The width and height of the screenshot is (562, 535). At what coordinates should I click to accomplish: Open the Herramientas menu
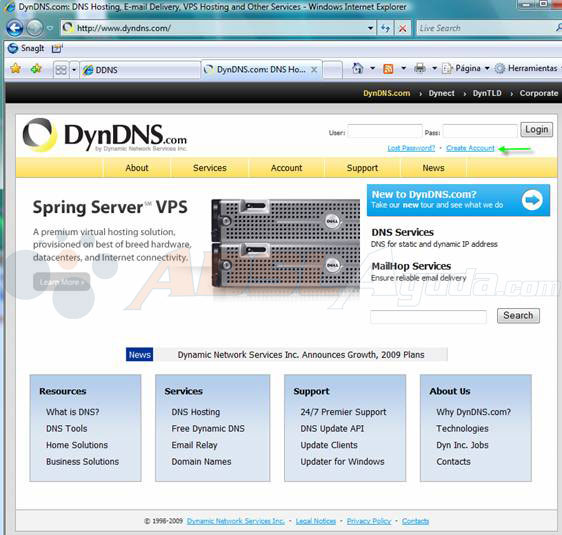pyautogui.click(x=527, y=68)
